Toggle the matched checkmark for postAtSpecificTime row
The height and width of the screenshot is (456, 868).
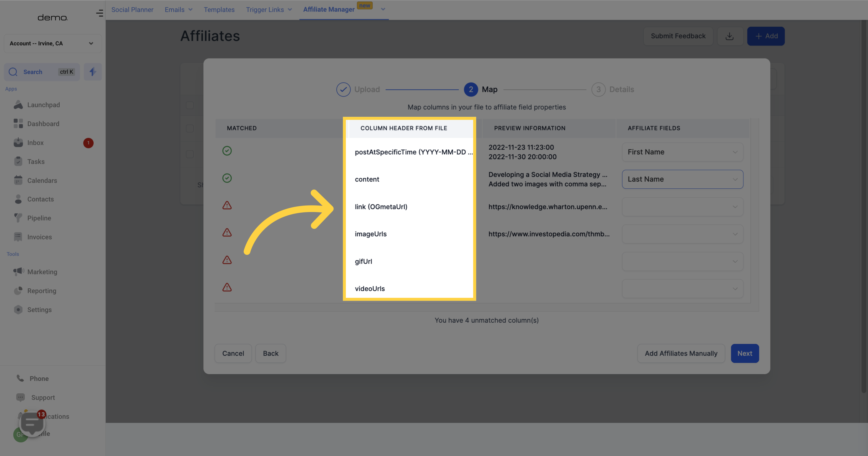pyautogui.click(x=227, y=151)
